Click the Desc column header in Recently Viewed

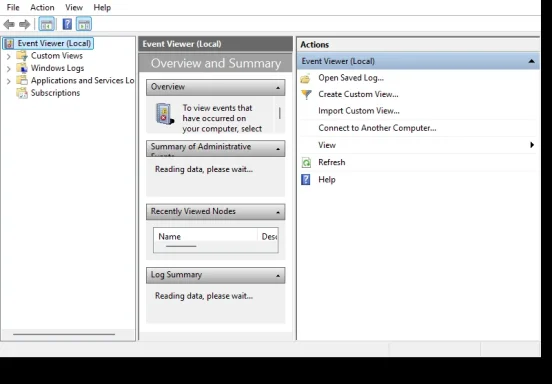(x=269, y=237)
